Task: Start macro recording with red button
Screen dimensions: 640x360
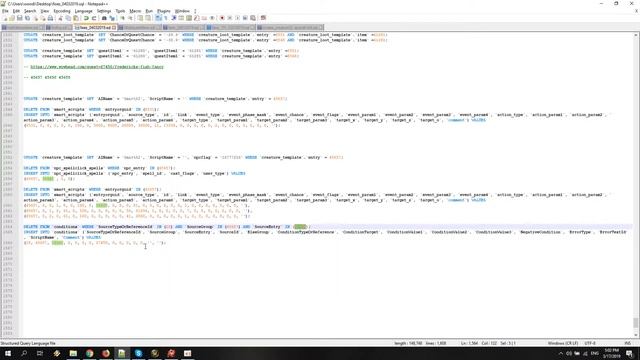Action: [x=222, y=18]
